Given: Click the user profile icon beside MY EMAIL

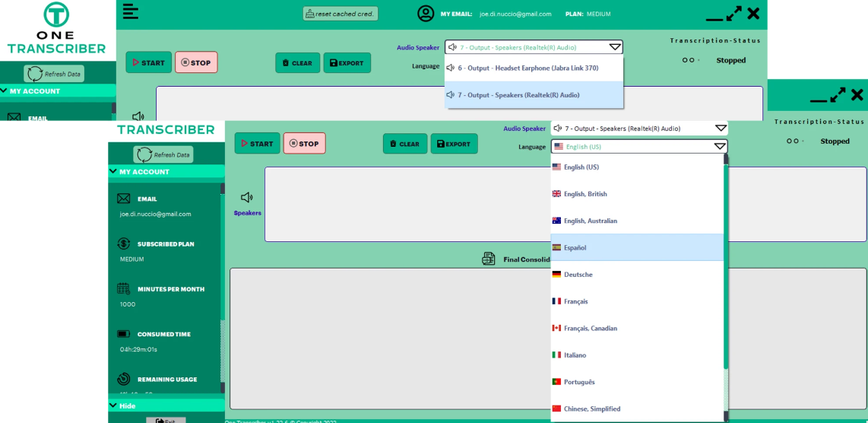Looking at the screenshot, I should [x=426, y=14].
